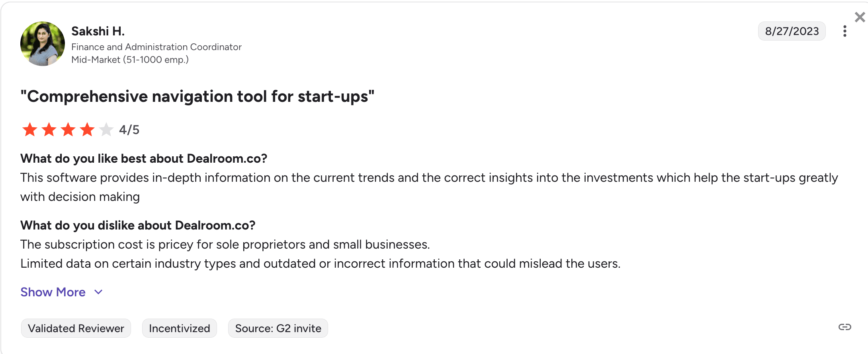Image resolution: width=868 pixels, height=354 pixels.
Task: Click the 8/27/2023 date chip
Action: 792,31
